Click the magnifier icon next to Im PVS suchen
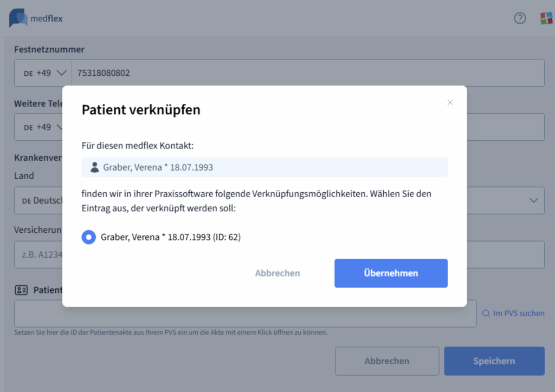555x392 pixels. [486, 313]
